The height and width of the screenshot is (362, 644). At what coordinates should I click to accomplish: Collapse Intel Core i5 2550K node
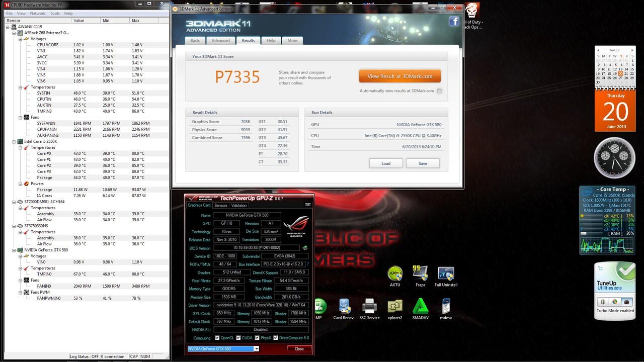(14, 141)
